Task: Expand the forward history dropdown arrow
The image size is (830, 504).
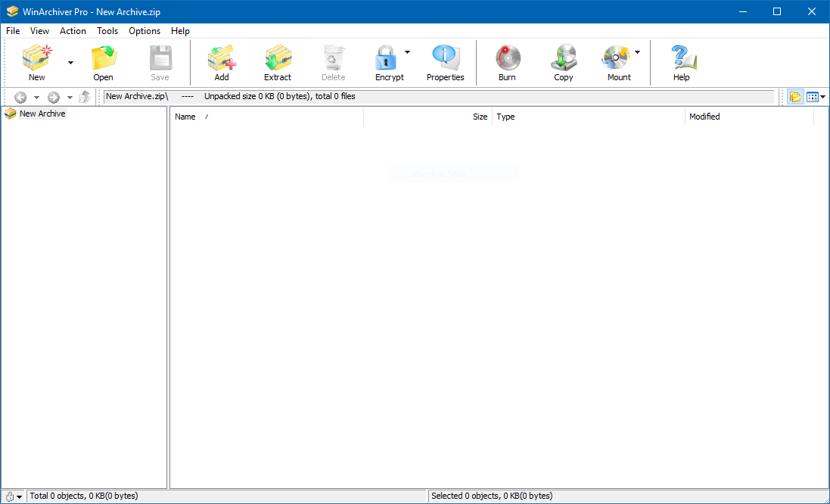Action: [70, 98]
